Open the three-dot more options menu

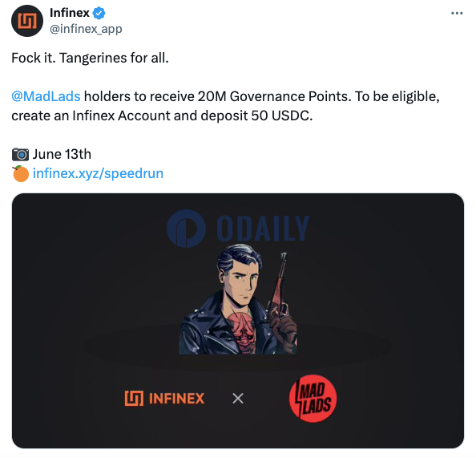(457, 13)
